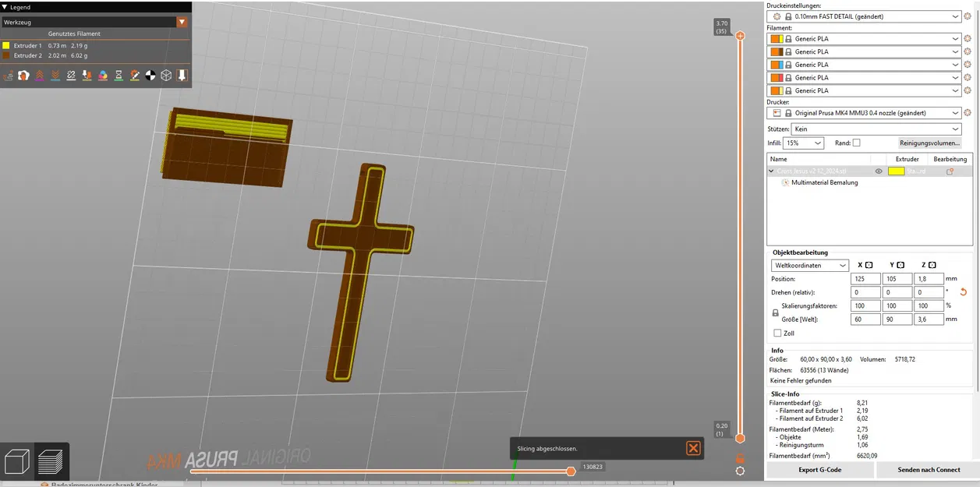
Task: Reset rotation with orange arrow icon
Action: click(963, 292)
